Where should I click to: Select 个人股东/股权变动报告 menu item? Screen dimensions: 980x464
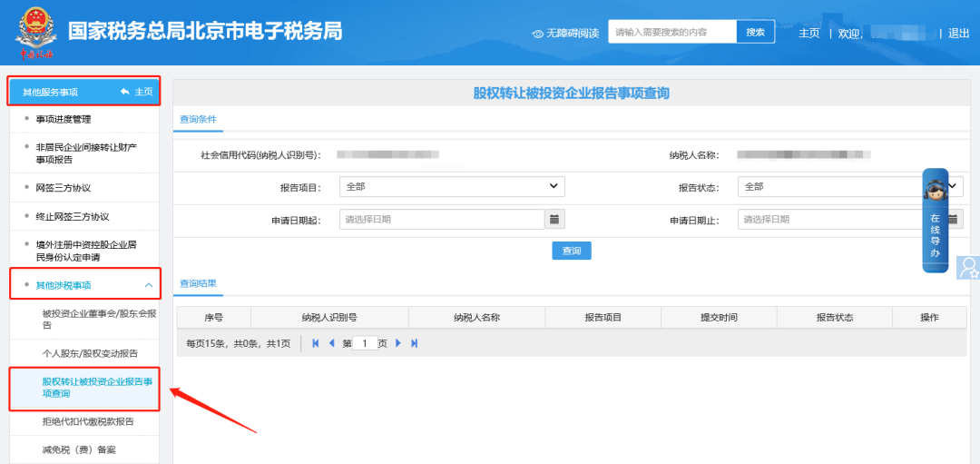(x=90, y=353)
